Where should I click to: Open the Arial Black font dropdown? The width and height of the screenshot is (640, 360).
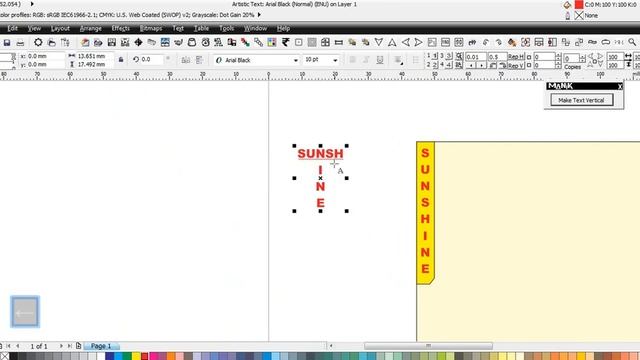(296, 60)
